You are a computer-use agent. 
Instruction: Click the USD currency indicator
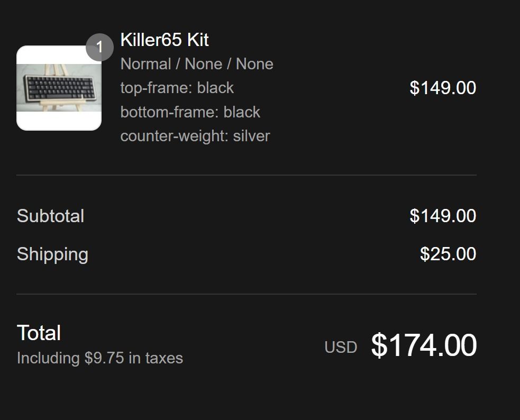point(341,348)
